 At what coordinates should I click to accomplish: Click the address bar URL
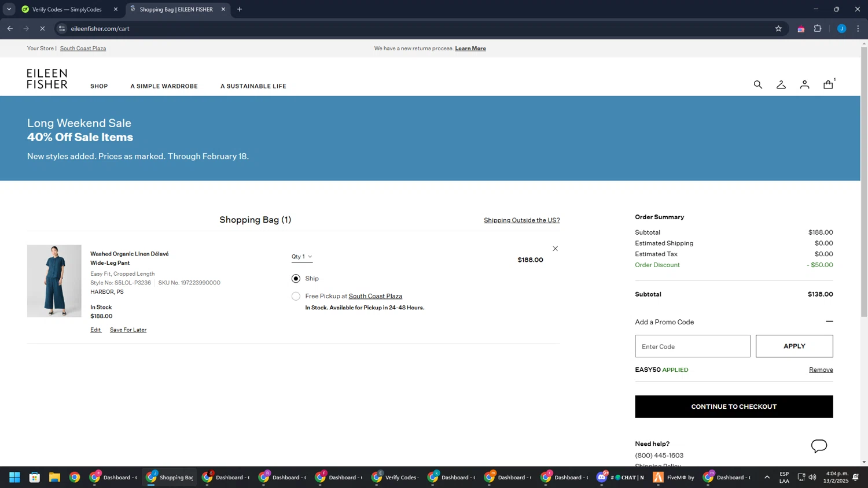pos(100,28)
